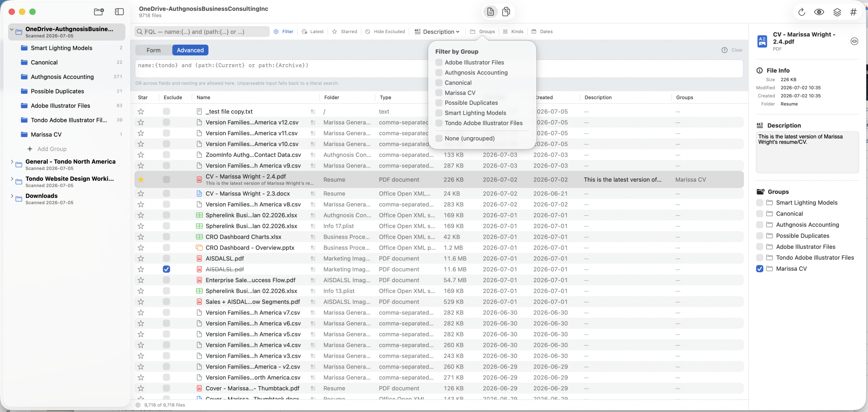Image resolution: width=868 pixels, height=412 pixels.
Task: Check exclude box for _test file copy.txt
Action: coord(166,111)
